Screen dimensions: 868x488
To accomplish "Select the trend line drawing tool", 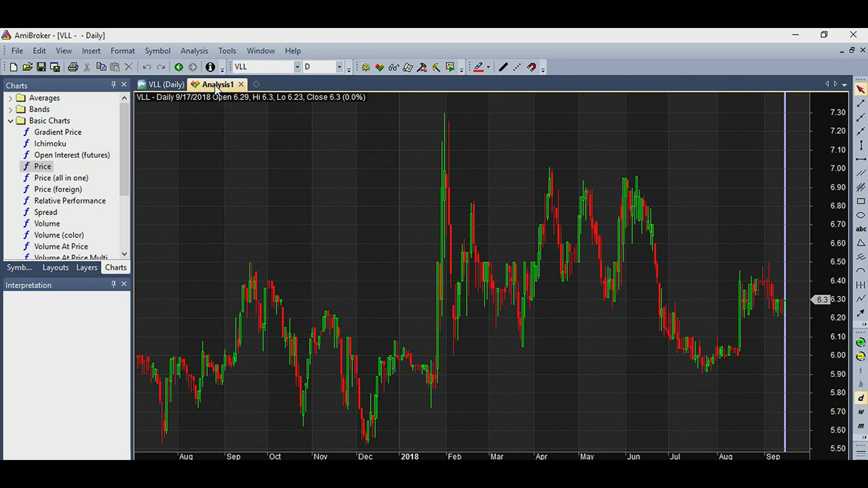I will pyautogui.click(x=861, y=103).
